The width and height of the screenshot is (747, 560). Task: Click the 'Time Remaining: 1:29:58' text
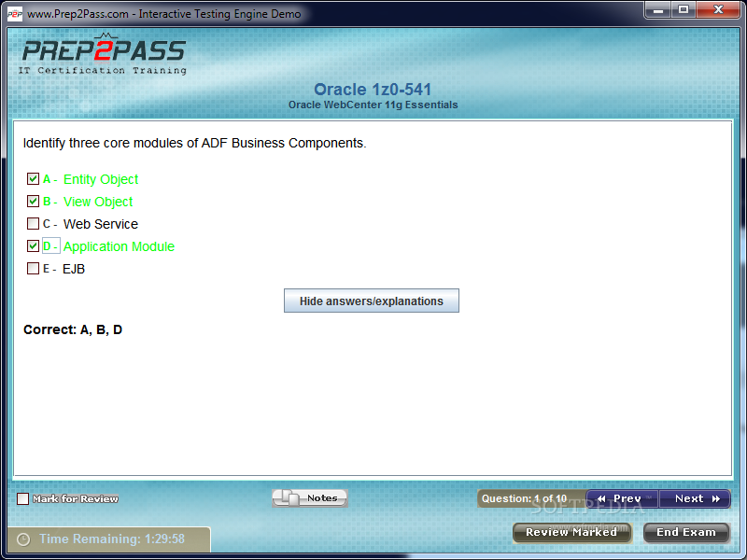(x=112, y=539)
